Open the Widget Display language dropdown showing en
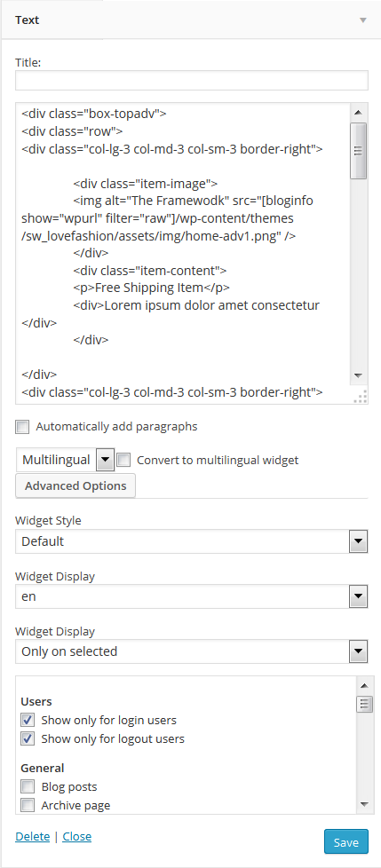The image size is (381, 868). [192, 596]
